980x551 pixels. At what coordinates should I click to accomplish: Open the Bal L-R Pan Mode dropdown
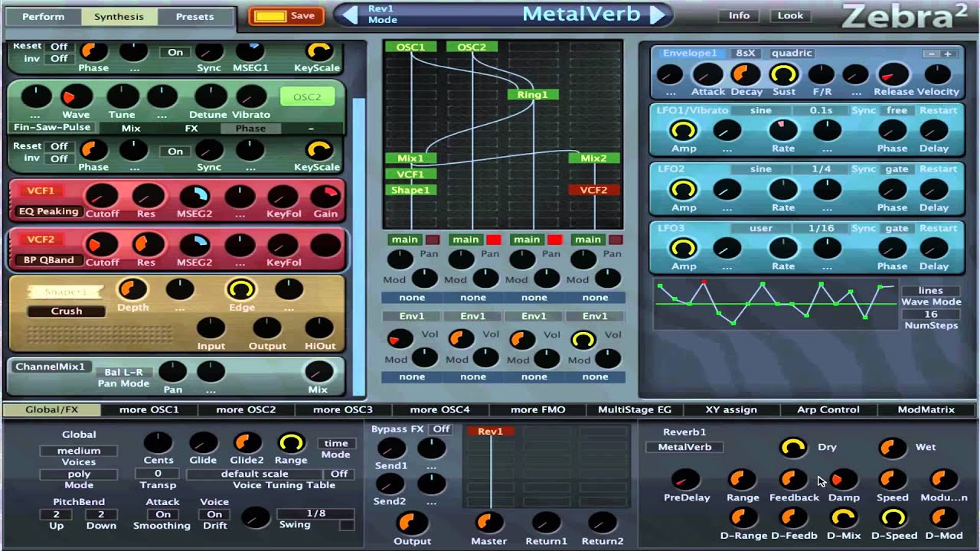pyautogui.click(x=123, y=372)
